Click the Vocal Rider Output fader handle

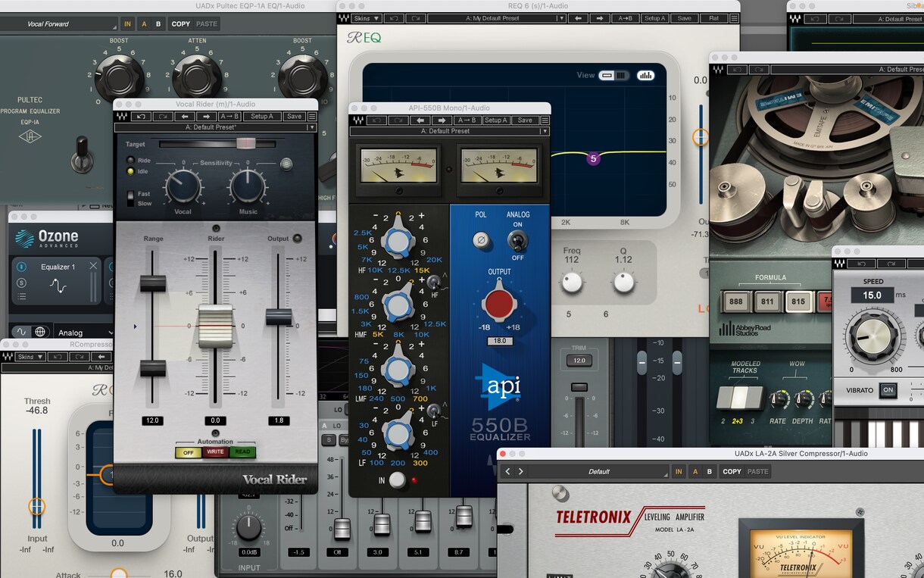[279, 317]
